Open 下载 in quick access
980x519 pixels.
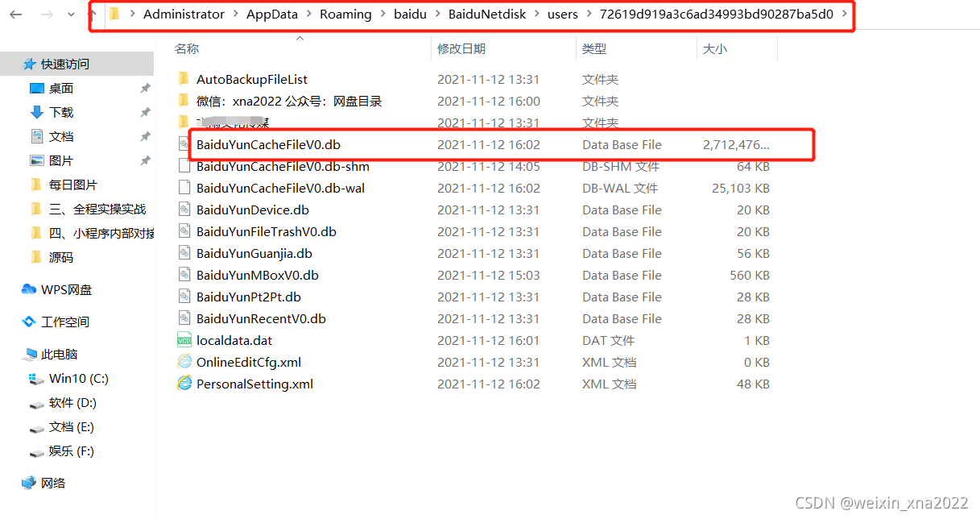tap(61, 112)
